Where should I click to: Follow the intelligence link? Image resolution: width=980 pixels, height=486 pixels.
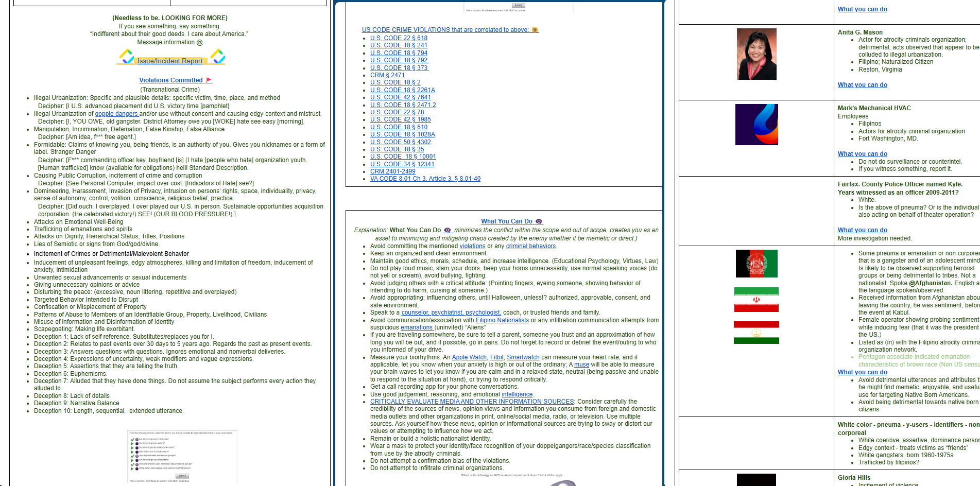(517, 394)
